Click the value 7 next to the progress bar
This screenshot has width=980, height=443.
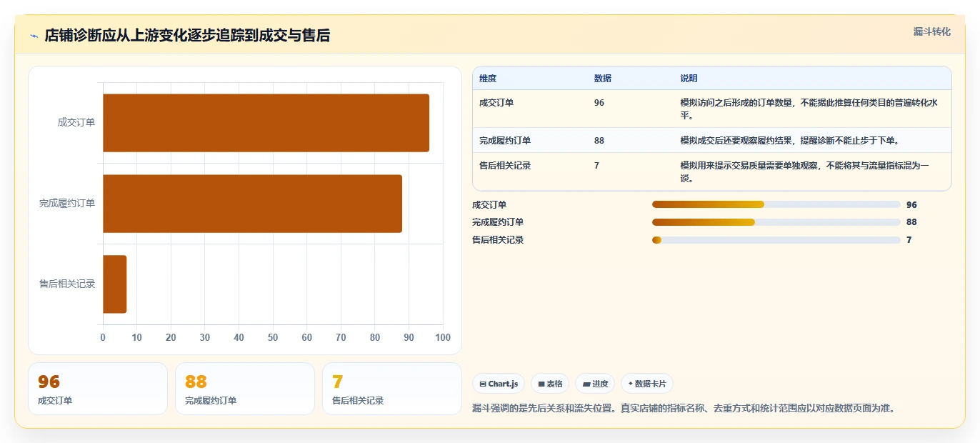point(909,240)
